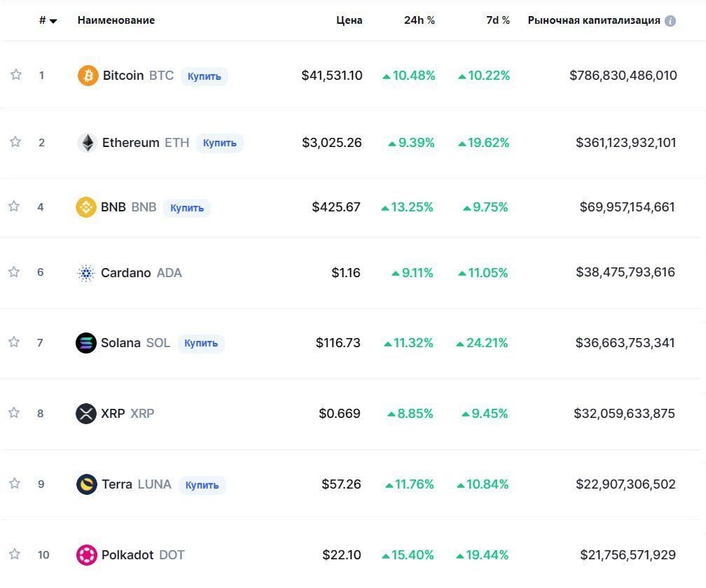Toggle watchlist star for Cardano
The width and height of the screenshot is (706, 588).
point(14,272)
